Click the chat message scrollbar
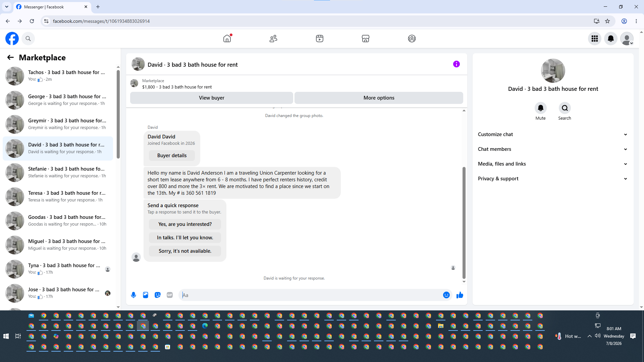 (464, 223)
